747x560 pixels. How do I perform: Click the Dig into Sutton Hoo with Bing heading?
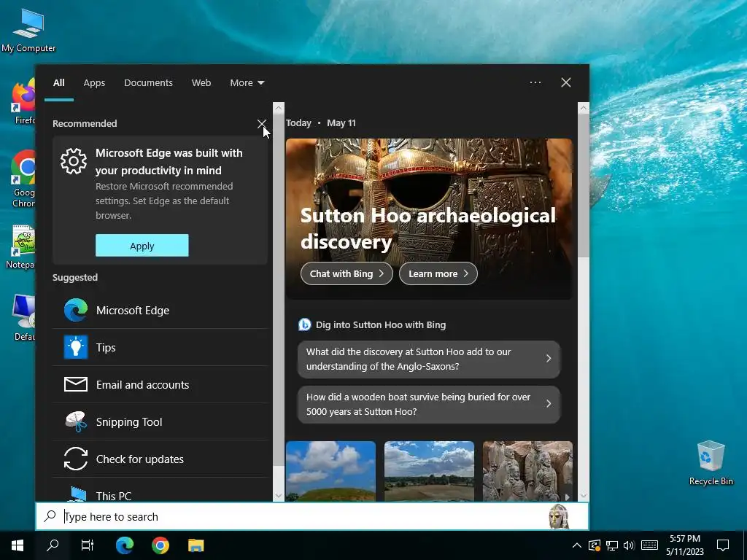(381, 324)
